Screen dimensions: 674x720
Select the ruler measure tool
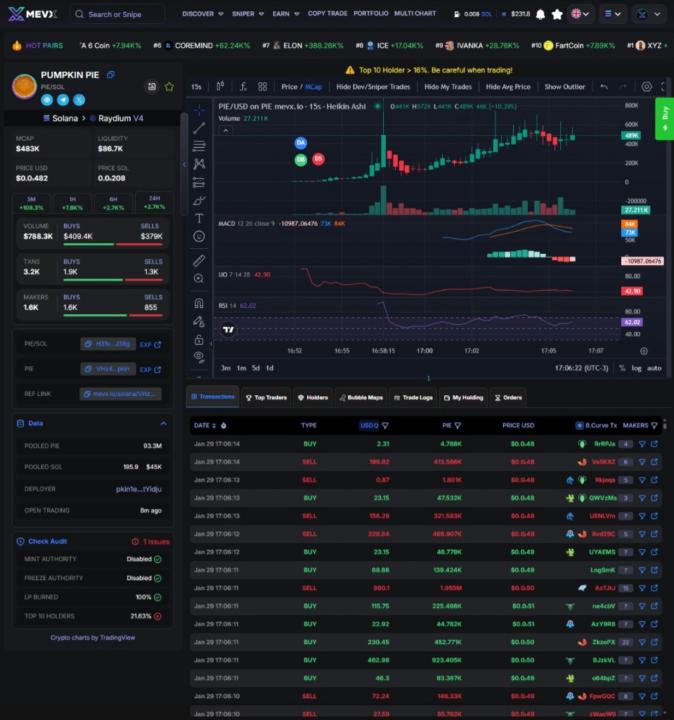coord(199,260)
